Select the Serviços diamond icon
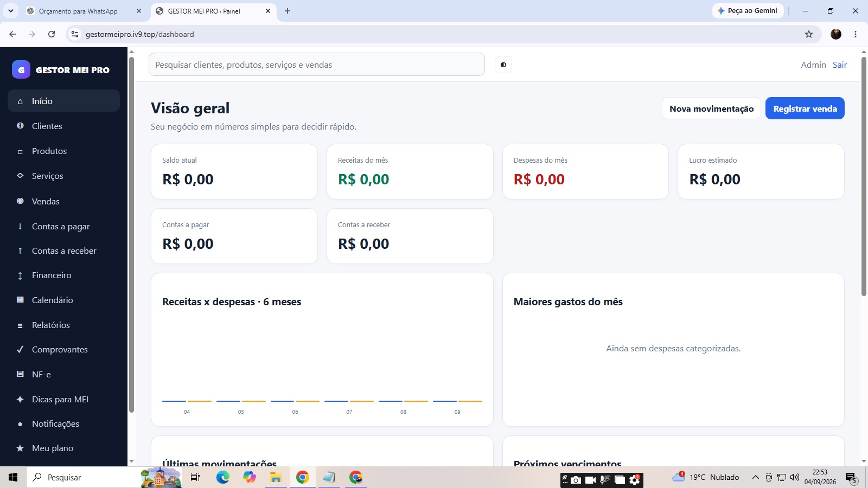Image resolution: width=868 pixels, height=488 pixels. coord(20,176)
